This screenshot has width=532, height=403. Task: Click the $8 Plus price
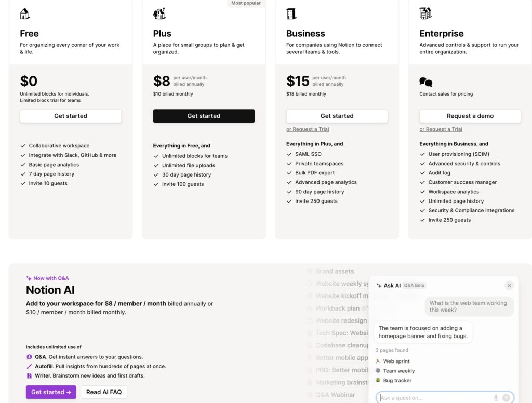coord(162,81)
